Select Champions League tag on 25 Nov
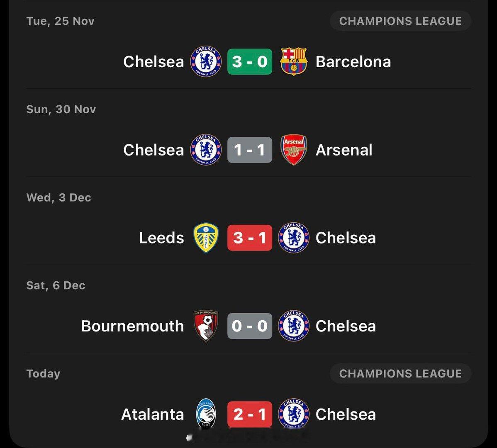 tap(400, 21)
